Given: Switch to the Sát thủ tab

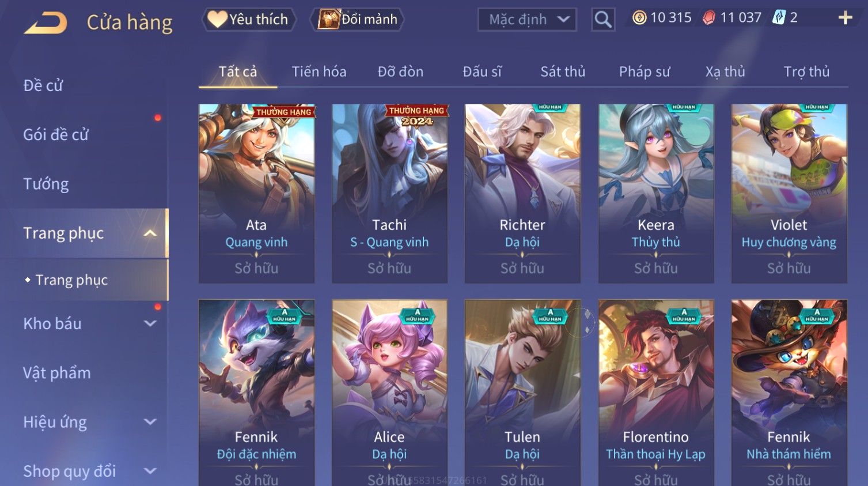Looking at the screenshot, I should [563, 71].
